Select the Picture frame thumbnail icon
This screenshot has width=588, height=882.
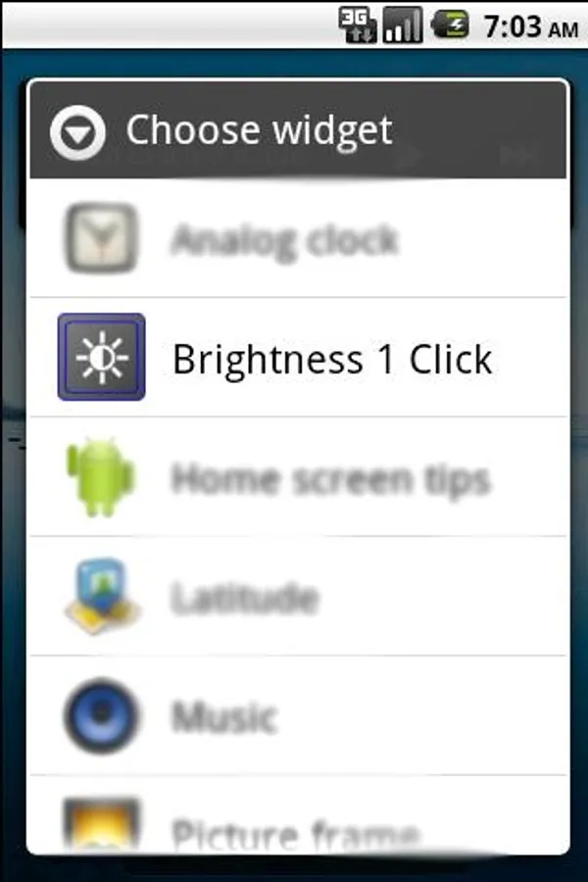pyautogui.click(x=101, y=824)
